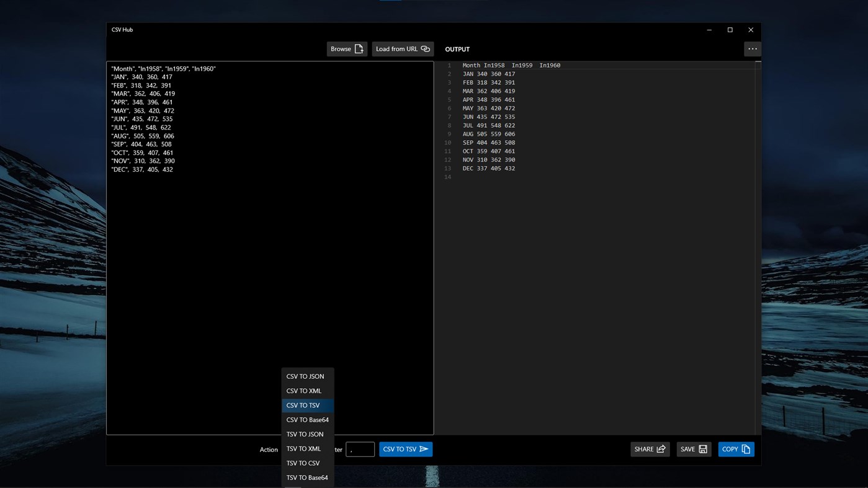Select TSV TO CSV option
This screenshot has height=488, width=868.
(308, 463)
